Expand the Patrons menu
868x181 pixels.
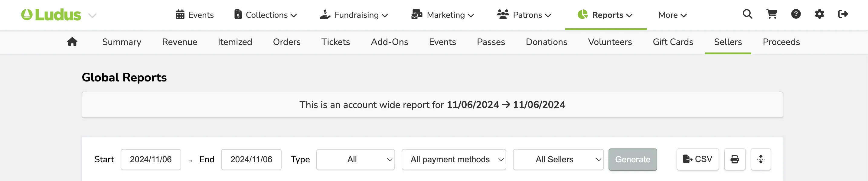tap(524, 15)
